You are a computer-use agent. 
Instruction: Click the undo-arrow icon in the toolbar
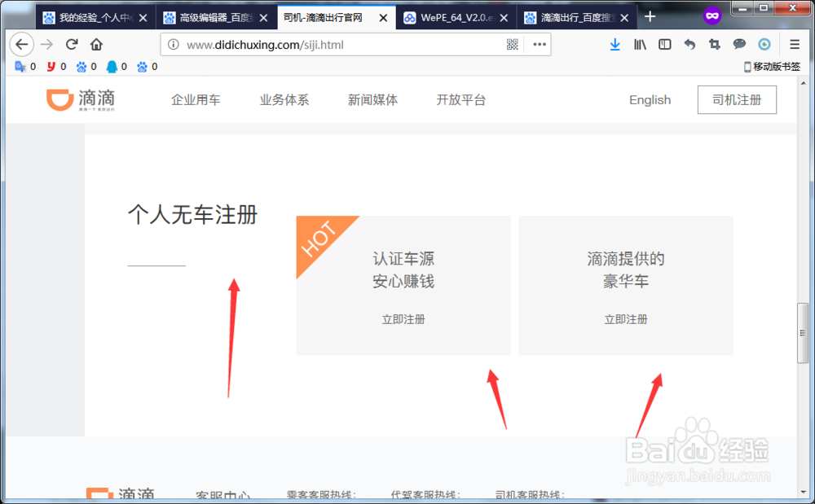(x=689, y=44)
